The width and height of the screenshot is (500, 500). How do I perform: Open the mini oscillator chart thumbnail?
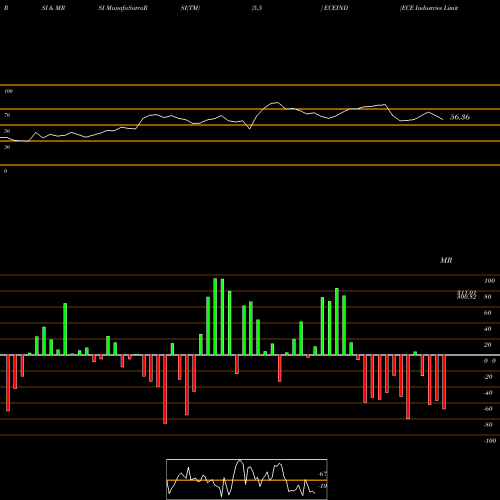coord(247,479)
